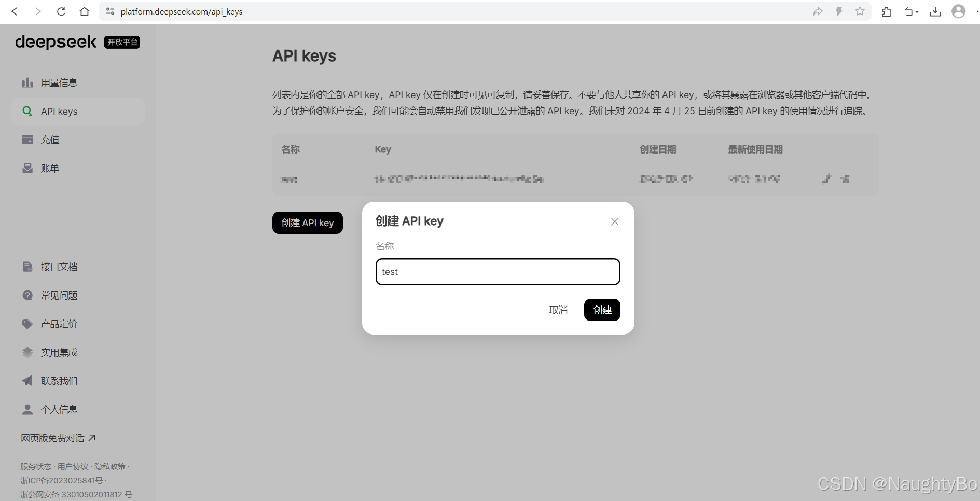Click the API keys page heading

305,56
